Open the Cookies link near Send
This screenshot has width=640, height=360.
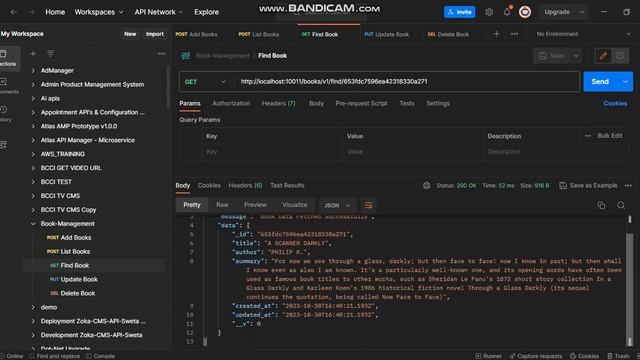click(x=615, y=104)
